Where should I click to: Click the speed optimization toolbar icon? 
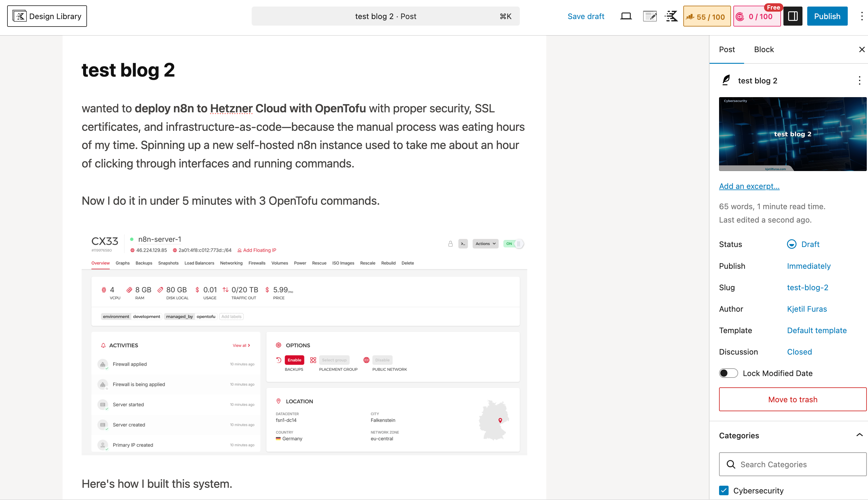(671, 16)
